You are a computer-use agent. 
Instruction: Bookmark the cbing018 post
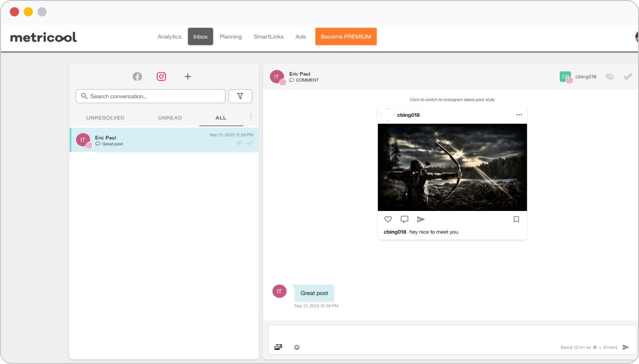pos(516,219)
